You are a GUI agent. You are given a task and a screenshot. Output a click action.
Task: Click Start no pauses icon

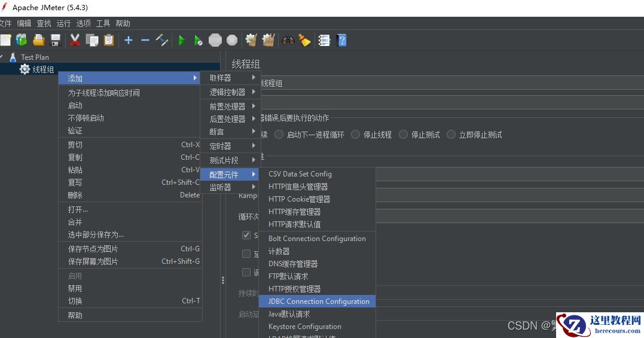[x=199, y=40]
